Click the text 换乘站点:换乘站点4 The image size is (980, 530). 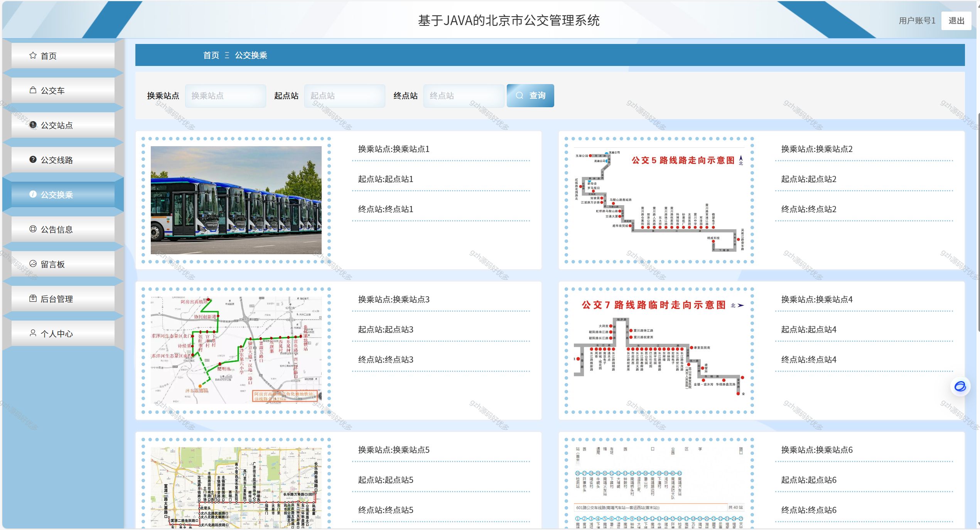[x=817, y=299]
